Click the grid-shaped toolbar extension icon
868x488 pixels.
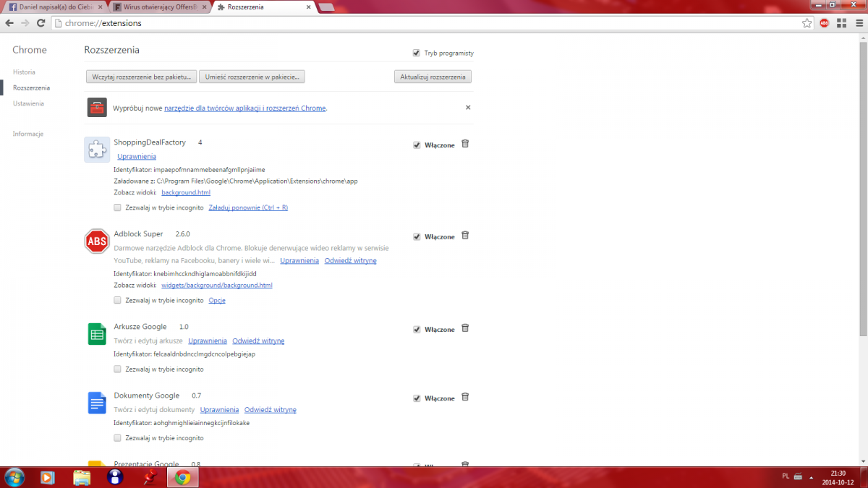[x=841, y=23]
